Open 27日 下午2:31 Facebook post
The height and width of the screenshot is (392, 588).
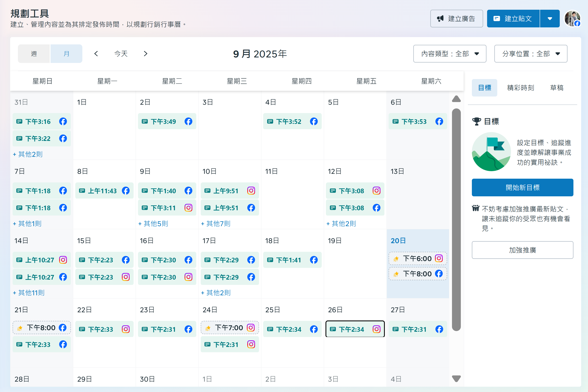click(x=418, y=329)
